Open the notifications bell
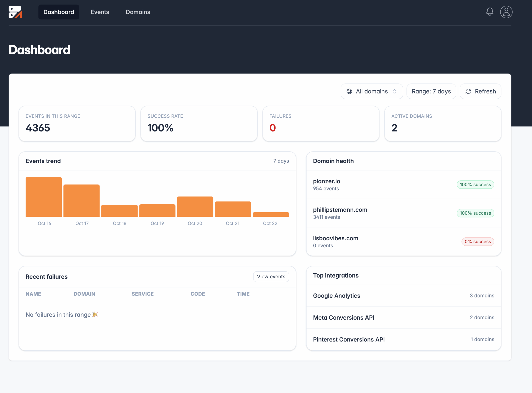Viewport: 532px width, 393px height. click(489, 12)
